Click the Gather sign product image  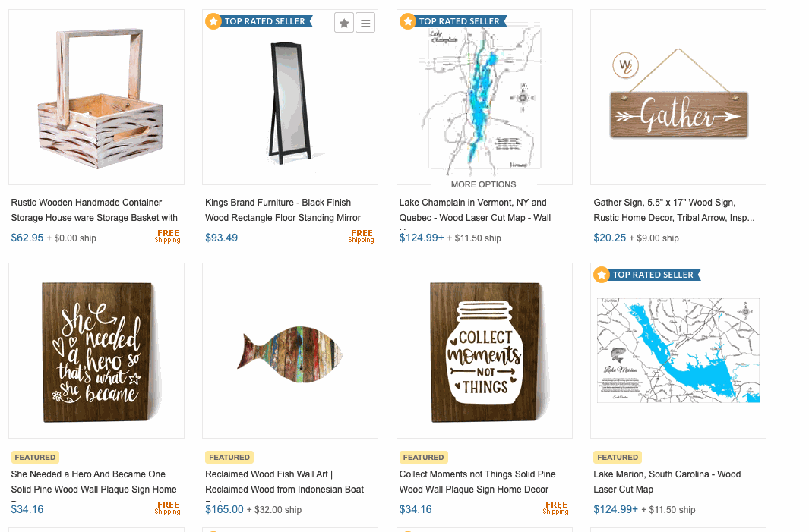[x=678, y=97]
